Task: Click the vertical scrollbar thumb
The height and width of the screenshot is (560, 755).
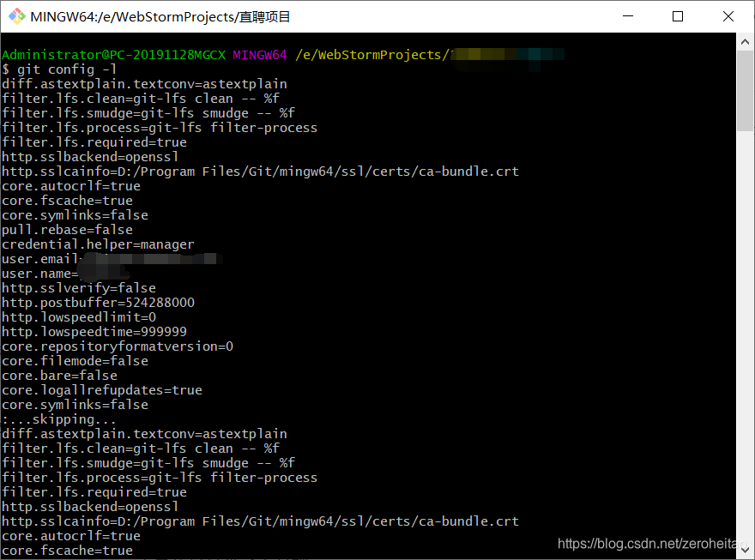Action: click(745, 90)
